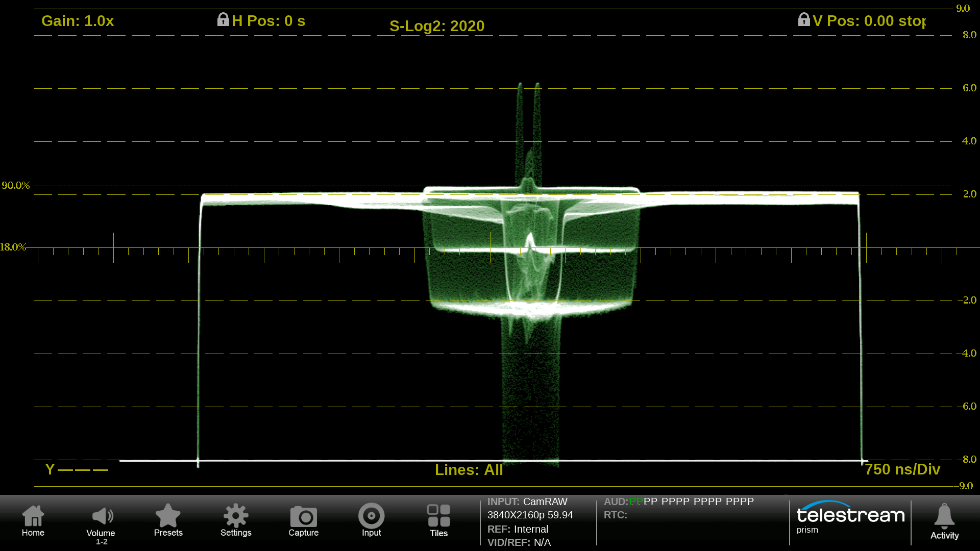This screenshot has width=980, height=551.
Task: Toggle the H Pos lock icon
Action: pos(223,20)
